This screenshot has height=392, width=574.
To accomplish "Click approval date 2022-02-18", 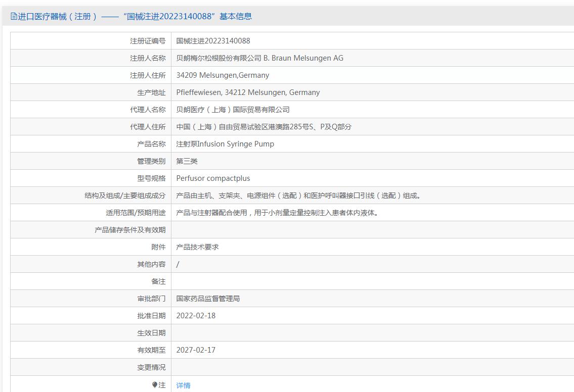I will pos(196,316).
